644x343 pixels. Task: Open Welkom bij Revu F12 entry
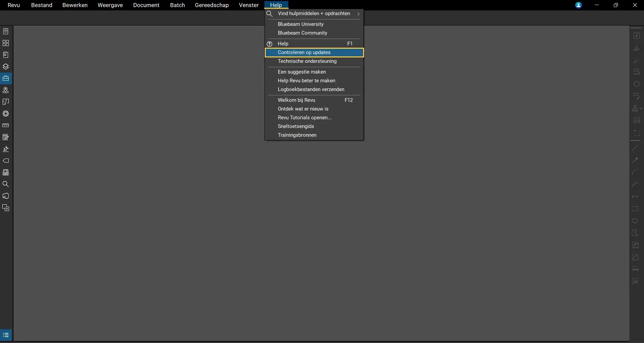pos(314,100)
